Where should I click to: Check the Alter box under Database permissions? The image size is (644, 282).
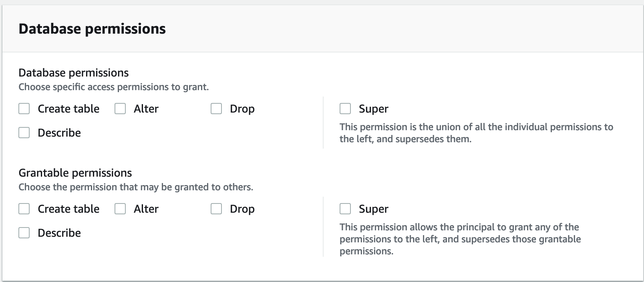click(119, 108)
